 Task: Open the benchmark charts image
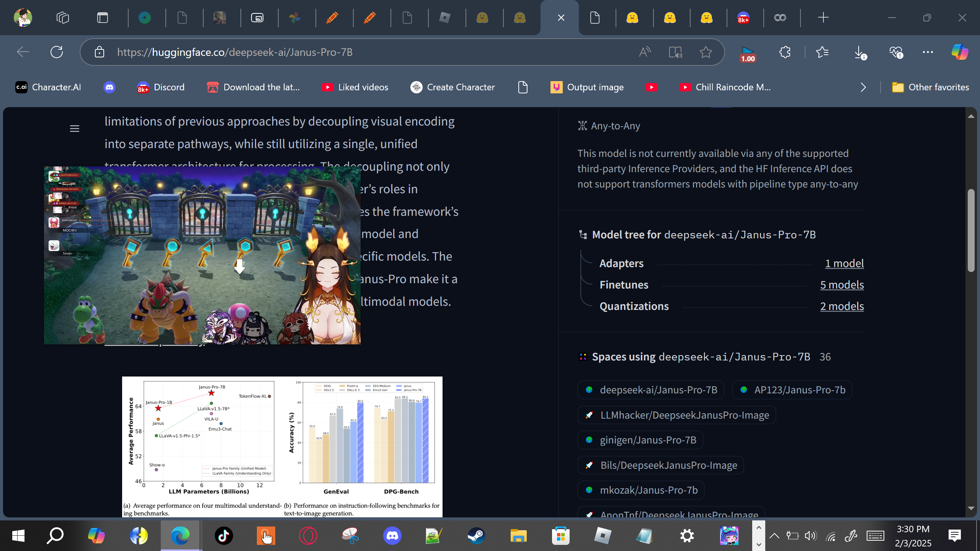[x=282, y=447]
